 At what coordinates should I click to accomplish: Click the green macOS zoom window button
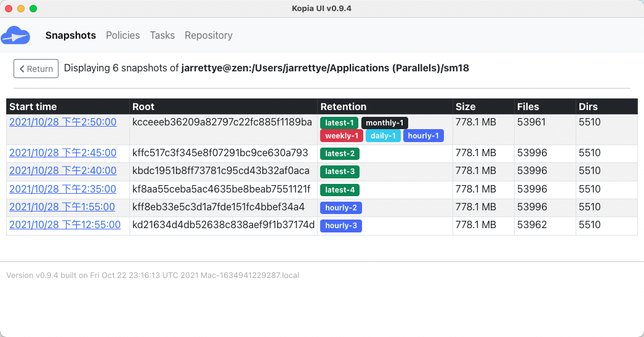click(33, 9)
